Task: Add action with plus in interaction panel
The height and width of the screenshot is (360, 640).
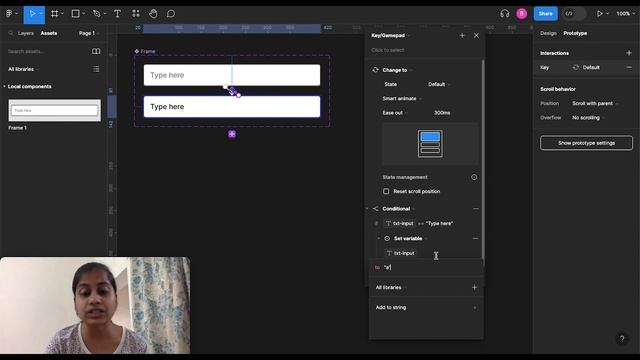Action: point(462,36)
